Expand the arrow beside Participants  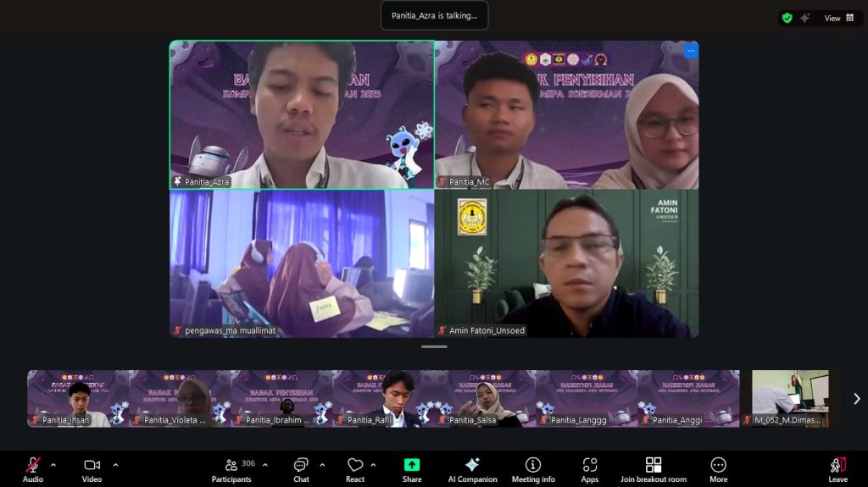pyautogui.click(x=264, y=464)
